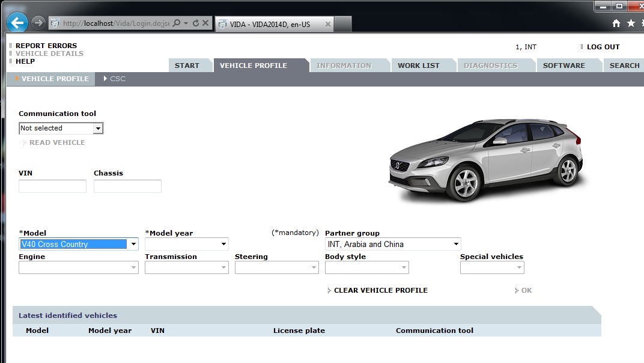Open the SEARCH tab
The image size is (644, 363).
tap(624, 66)
